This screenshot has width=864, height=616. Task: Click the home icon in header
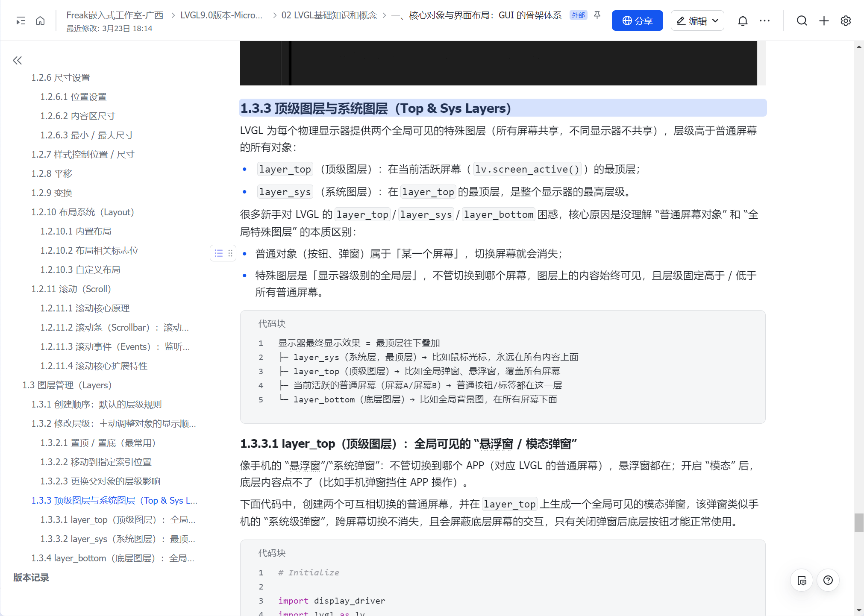coord(40,21)
